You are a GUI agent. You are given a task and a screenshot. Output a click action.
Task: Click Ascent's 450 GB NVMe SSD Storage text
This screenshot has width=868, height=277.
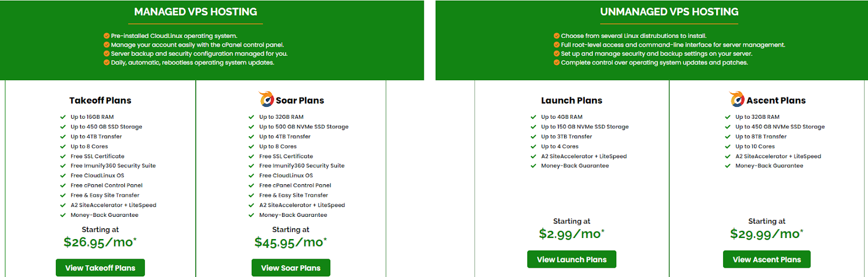coord(780,127)
